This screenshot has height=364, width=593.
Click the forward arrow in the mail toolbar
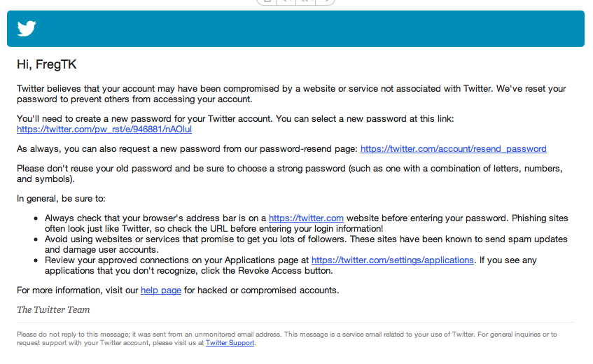coord(326,1)
